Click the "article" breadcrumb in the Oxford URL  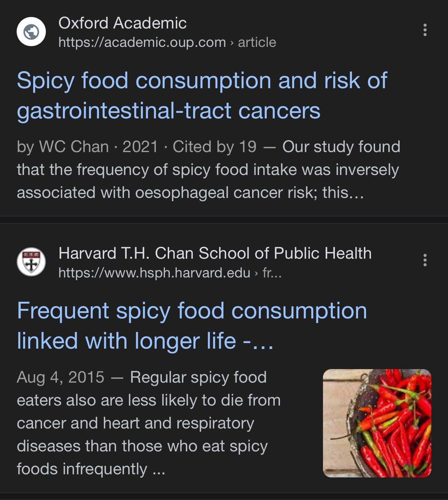[x=257, y=42]
